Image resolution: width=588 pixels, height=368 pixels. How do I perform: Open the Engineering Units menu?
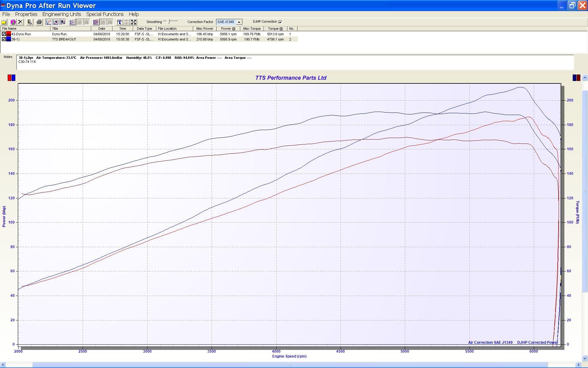point(62,14)
